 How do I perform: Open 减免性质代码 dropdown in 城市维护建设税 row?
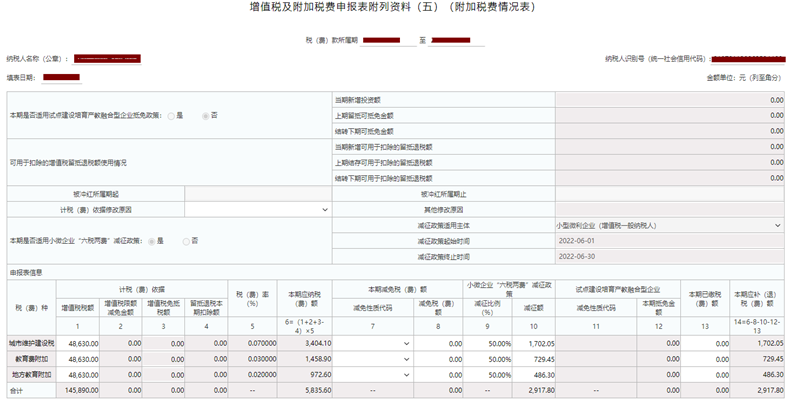click(x=372, y=344)
